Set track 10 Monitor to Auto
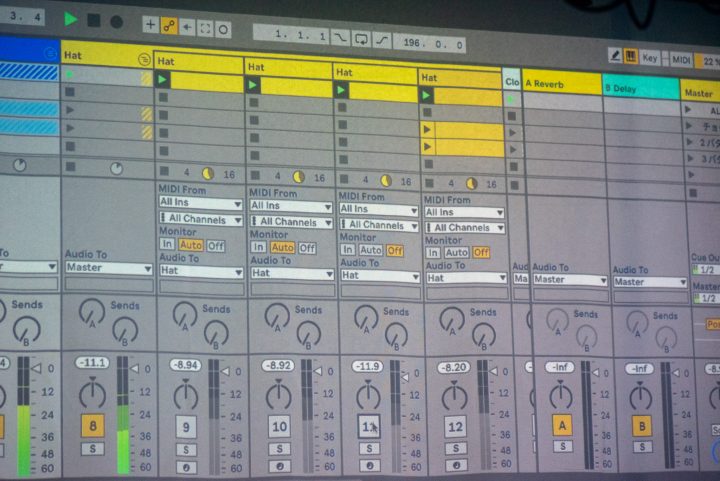The width and height of the screenshot is (720, 481). pyautogui.click(x=282, y=248)
